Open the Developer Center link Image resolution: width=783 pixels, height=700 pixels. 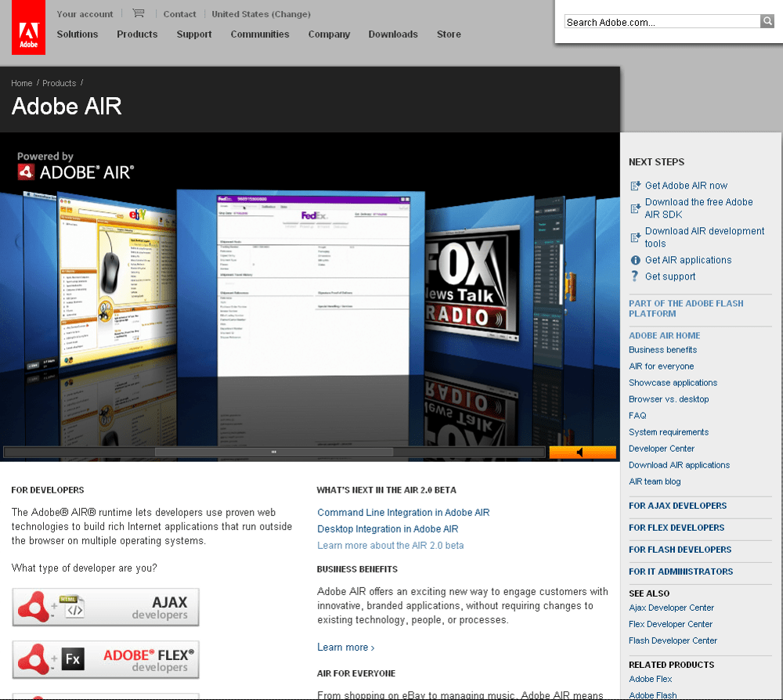pyautogui.click(x=662, y=449)
